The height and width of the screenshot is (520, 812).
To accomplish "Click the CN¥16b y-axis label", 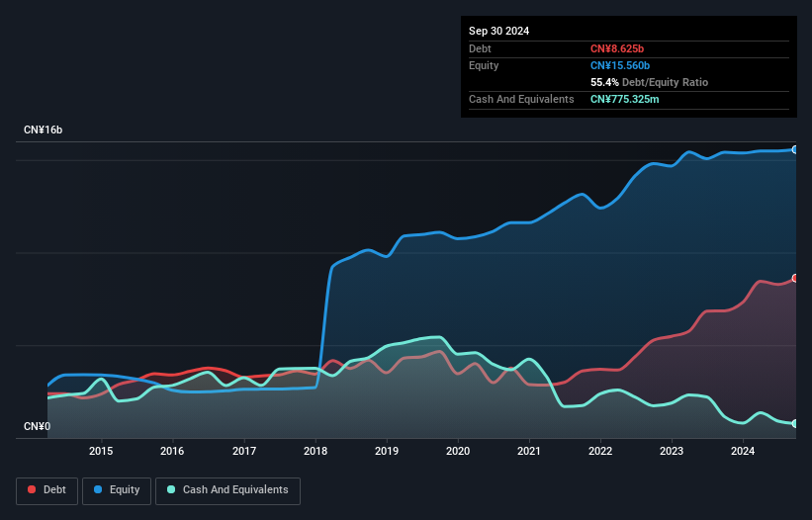I will 43,130.
